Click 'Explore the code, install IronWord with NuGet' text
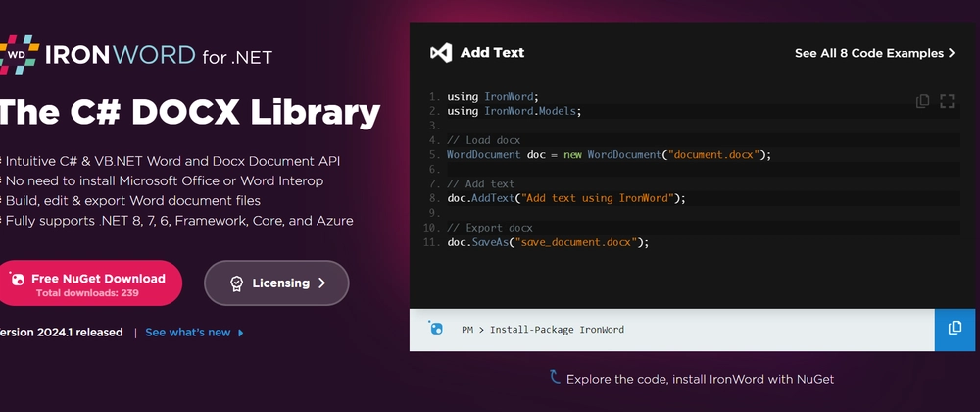 700,379
